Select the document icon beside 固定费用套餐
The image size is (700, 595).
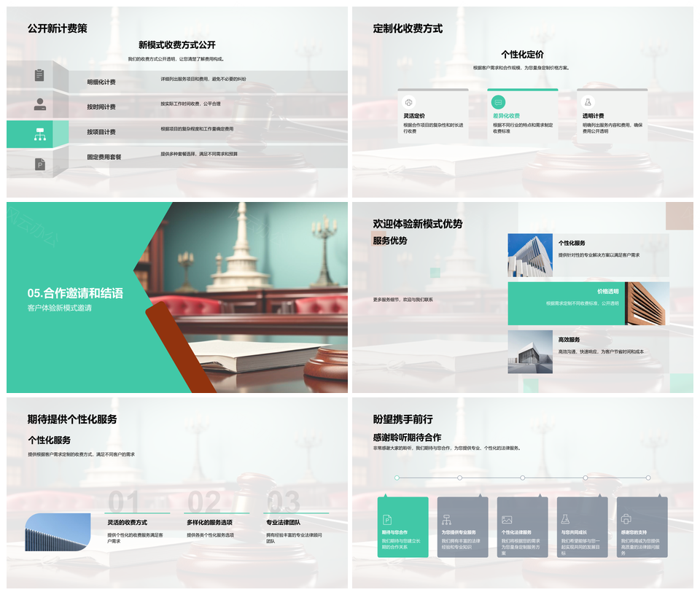[39, 164]
